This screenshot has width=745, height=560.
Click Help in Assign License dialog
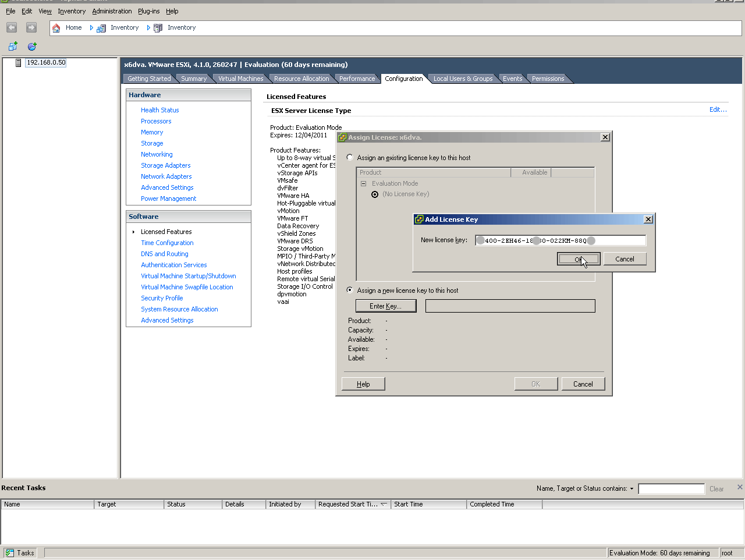click(x=363, y=384)
